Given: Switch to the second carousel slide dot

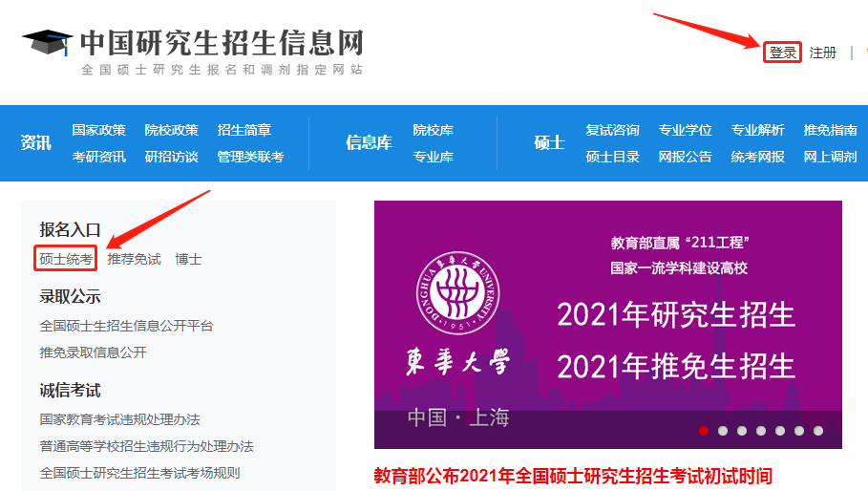Looking at the screenshot, I should click(723, 431).
